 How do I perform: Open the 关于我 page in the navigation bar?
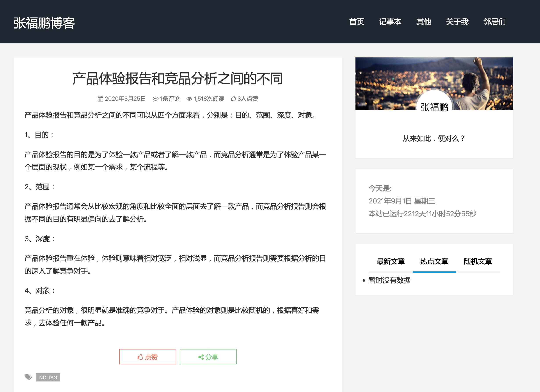pos(457,22)
